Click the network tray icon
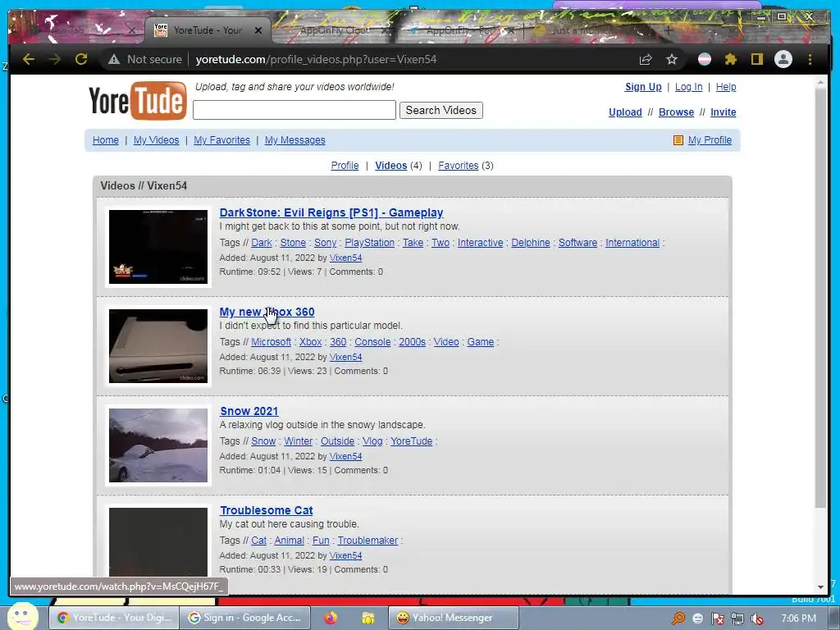Viewport: 840px width, 630px height. 737,619
